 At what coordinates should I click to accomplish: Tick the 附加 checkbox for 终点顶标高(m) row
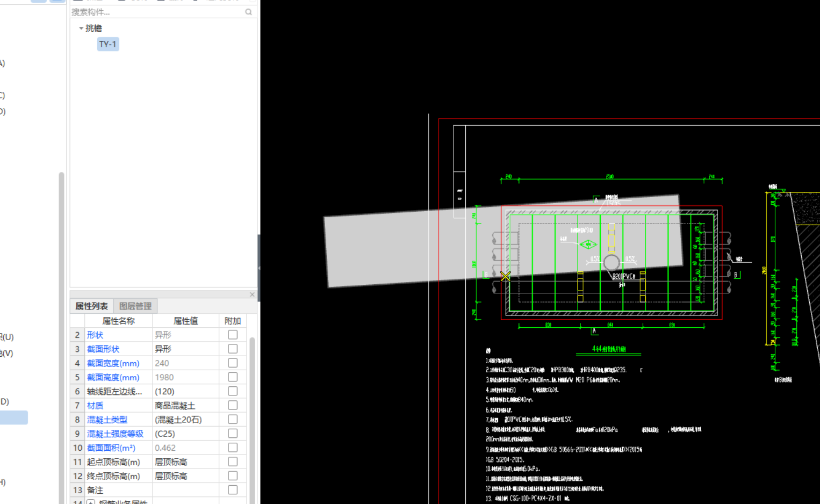click(233, 476)
